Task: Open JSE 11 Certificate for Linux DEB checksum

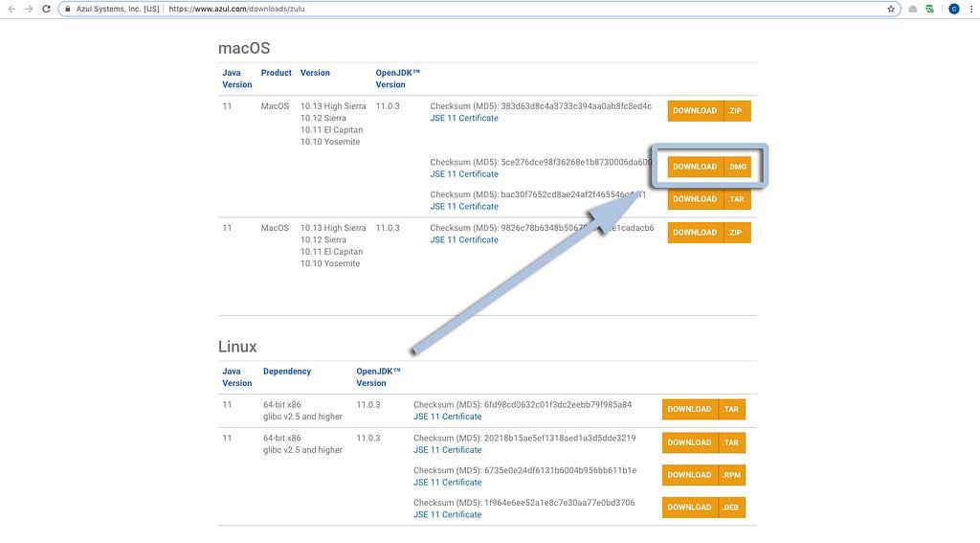Action: click(x=447, y=514)
